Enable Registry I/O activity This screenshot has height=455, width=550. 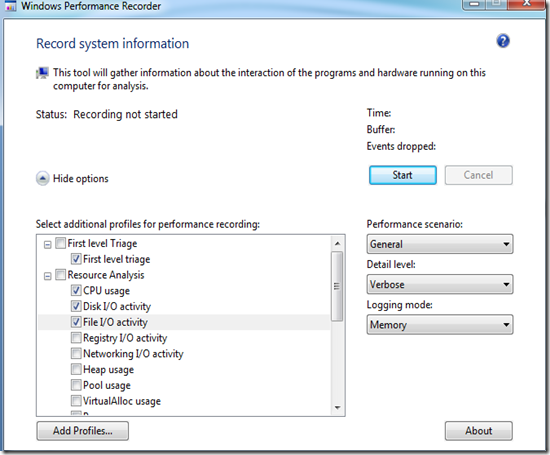coord(76,338)
